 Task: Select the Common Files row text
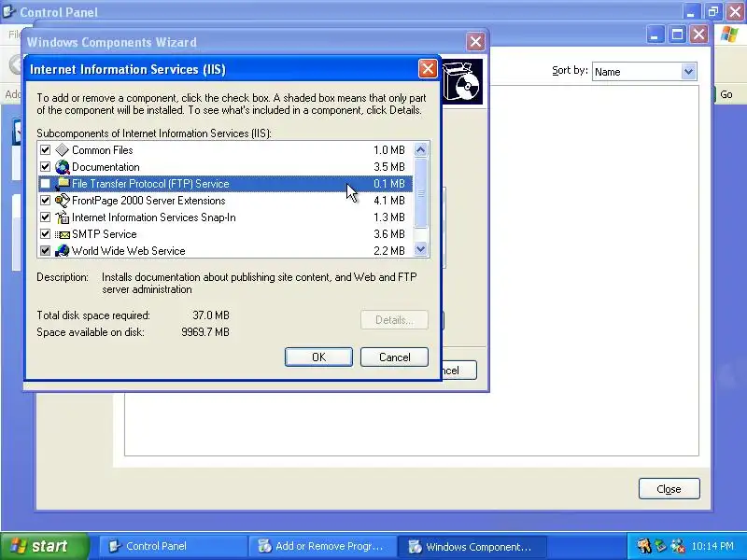[x=103, y=150]
